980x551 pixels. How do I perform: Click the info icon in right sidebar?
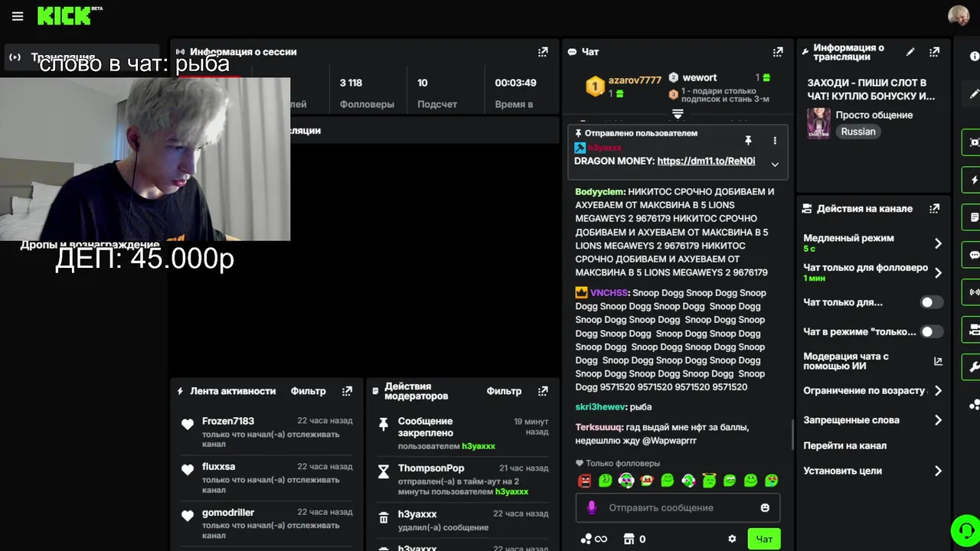click(975, 56)
